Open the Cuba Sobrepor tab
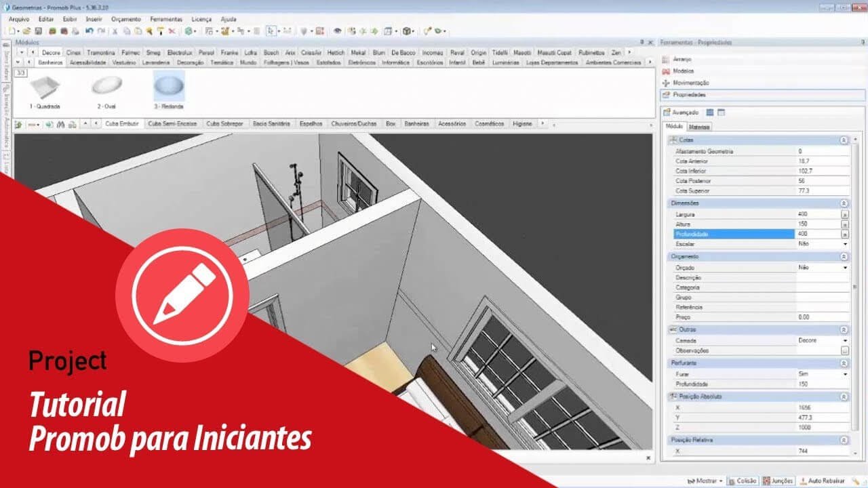Viewport: 868px width, 488px height. pos(224,124)
